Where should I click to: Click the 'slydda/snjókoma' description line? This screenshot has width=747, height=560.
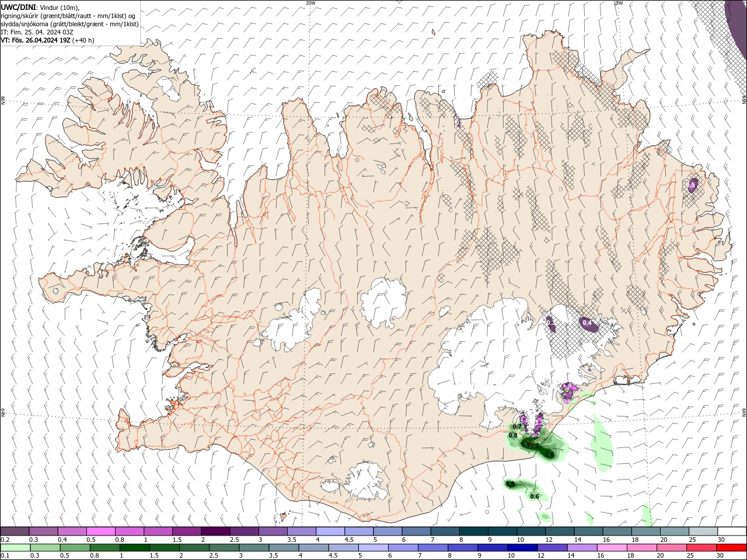[x=69, y=24]
